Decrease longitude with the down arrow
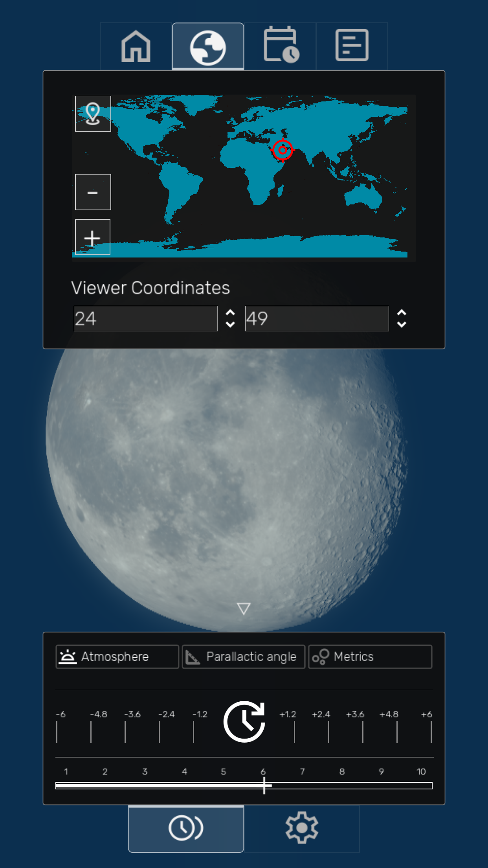Viewport: 488px width, 868px height. (x=402, y=324)
